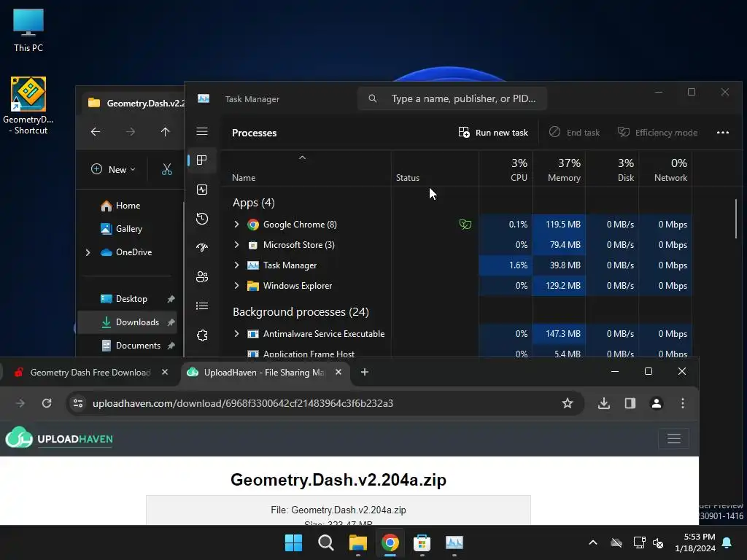Open Windows Start button on taskbar

[293, 542]
